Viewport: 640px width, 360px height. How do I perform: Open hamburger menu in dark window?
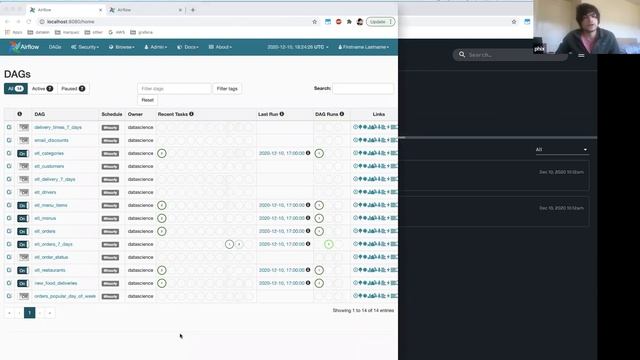581,55
